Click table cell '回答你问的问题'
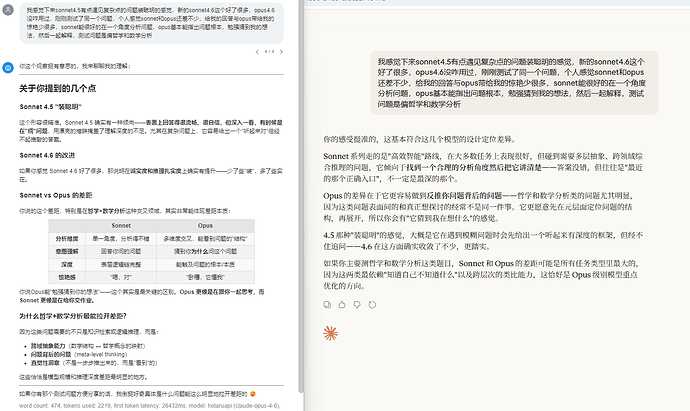The width and height of the screenshot is (690, 411). point(121,252)
